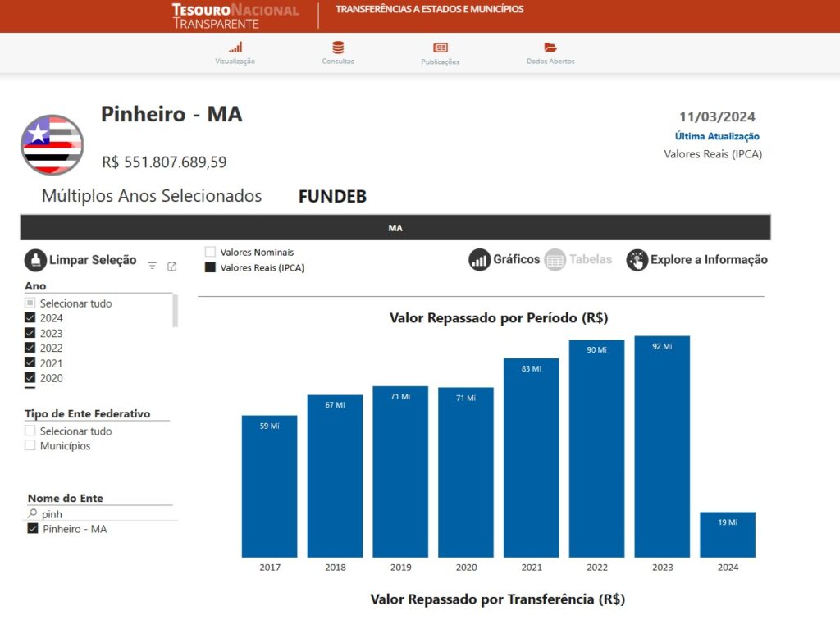This screenshot has width=840, height=620.
Task: Select the MA state header bar
Action: click(395, 228)
